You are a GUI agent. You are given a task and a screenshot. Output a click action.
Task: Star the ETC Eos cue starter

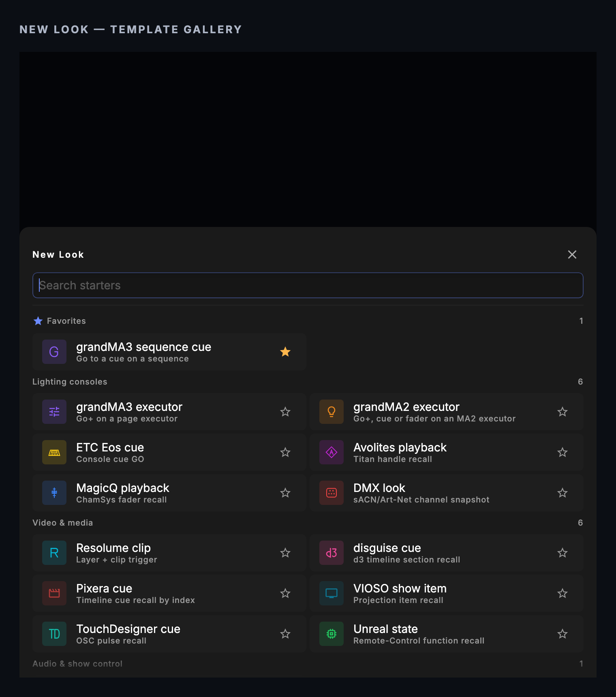coord(285,452)
